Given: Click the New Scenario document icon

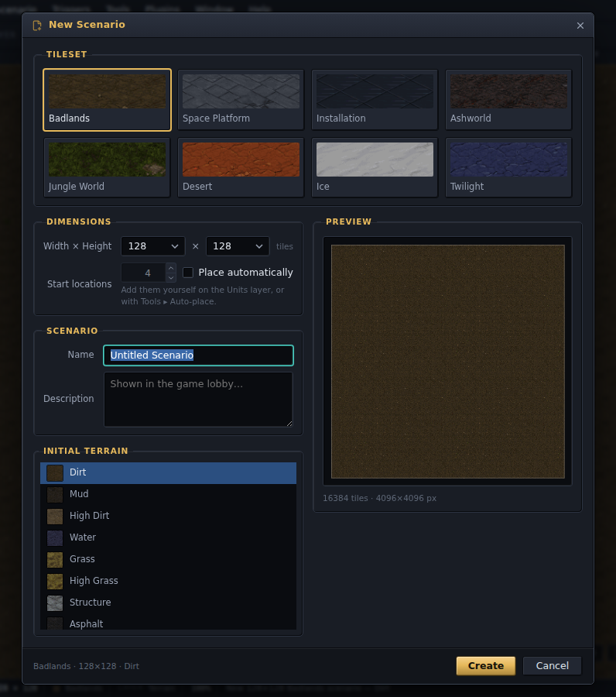Looking at the screenshot, I should tap(37, 26).
